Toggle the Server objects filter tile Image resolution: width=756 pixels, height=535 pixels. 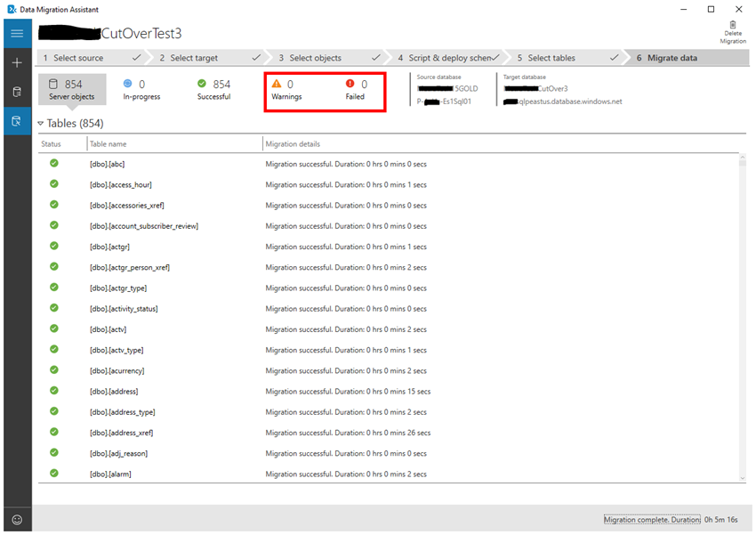(71, 89)
